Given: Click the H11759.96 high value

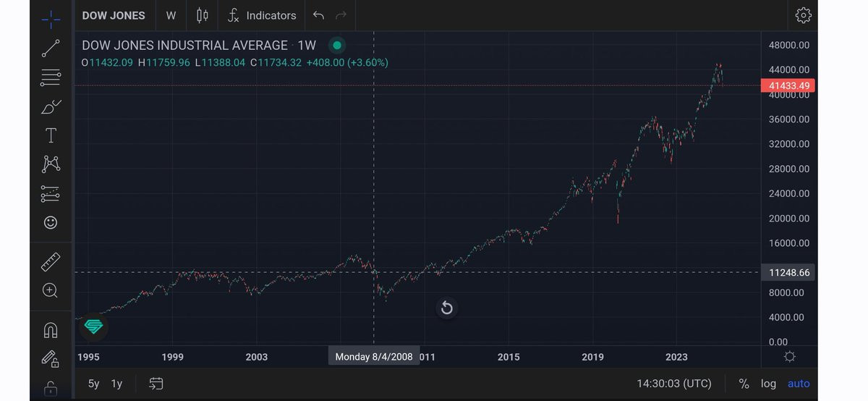Looking at the screenshot, I should tap(164, 63).
